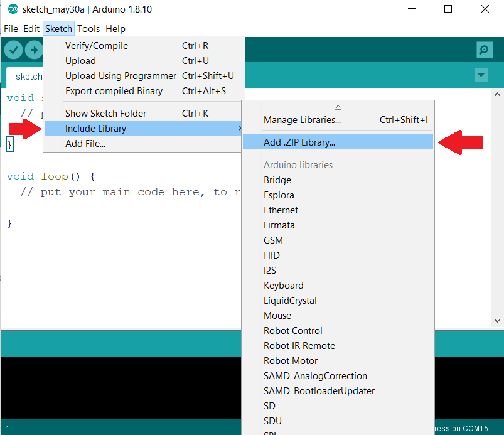The width and height of the screenshot is (504, 435).
Task: Include the LiquidCrystal library
Action: tap(338, 301)
